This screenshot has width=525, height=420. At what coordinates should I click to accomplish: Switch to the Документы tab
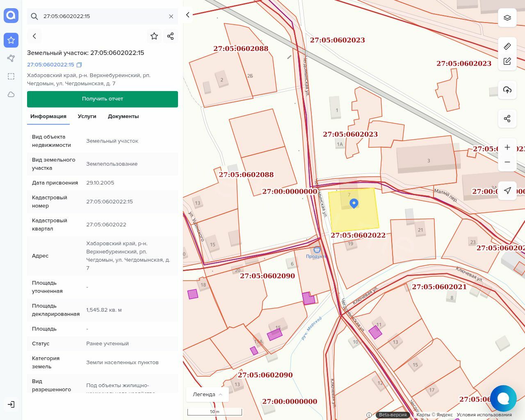tap(123, 116)
